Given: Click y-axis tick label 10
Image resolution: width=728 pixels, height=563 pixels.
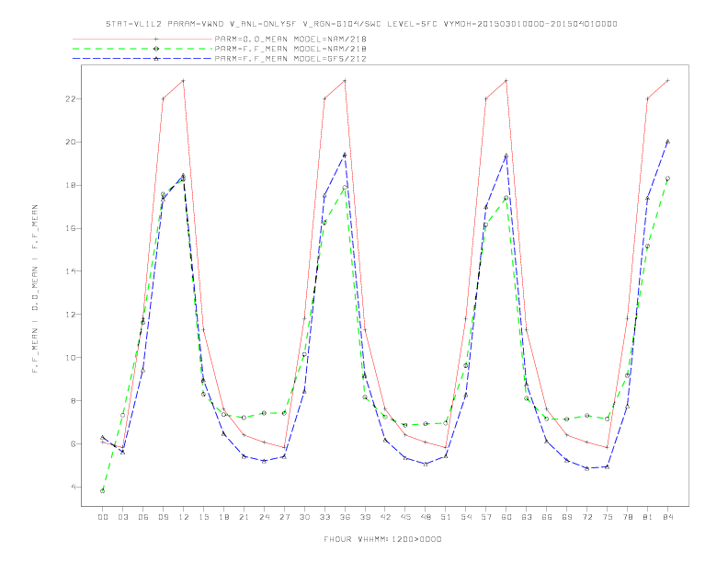Looking at the screenshot, I should (x=71, y=358).
